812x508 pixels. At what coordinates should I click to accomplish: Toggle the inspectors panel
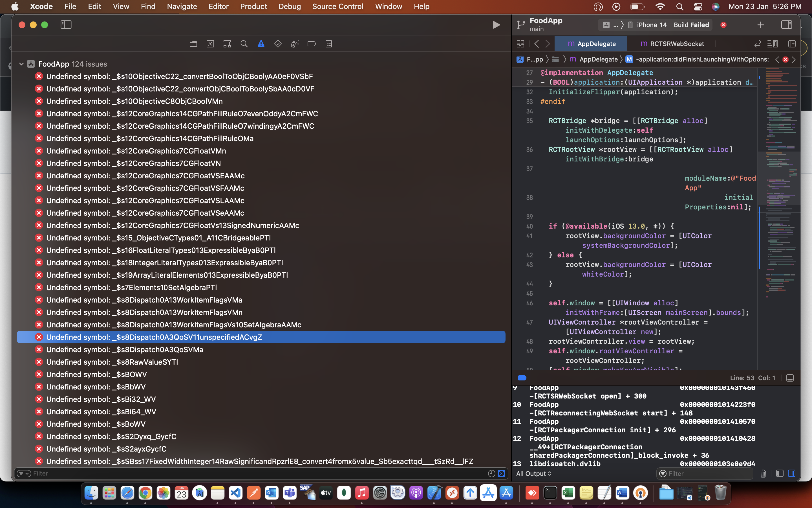[787, 25]
